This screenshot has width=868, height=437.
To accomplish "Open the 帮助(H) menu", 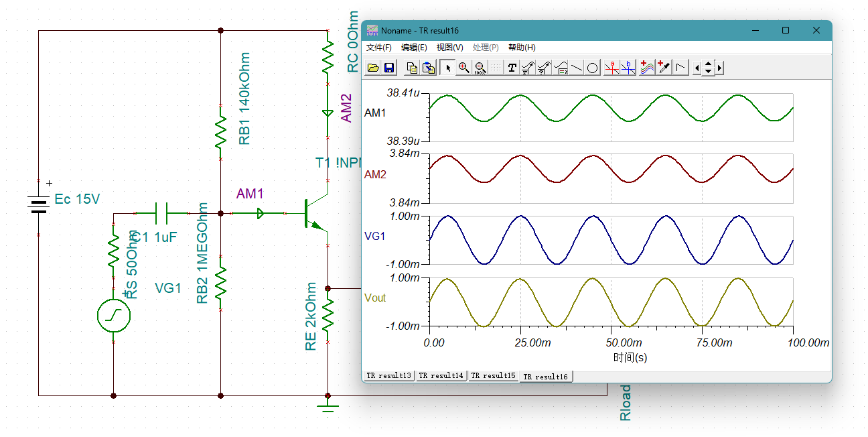I will pyautogui.click(x=522, y=48).
